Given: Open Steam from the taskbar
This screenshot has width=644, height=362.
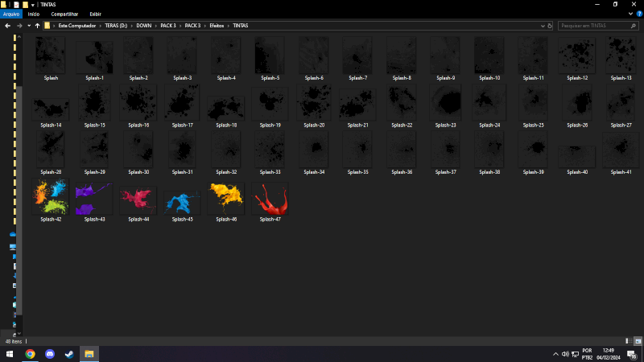Looking at the screenshot, I should 69,353.
